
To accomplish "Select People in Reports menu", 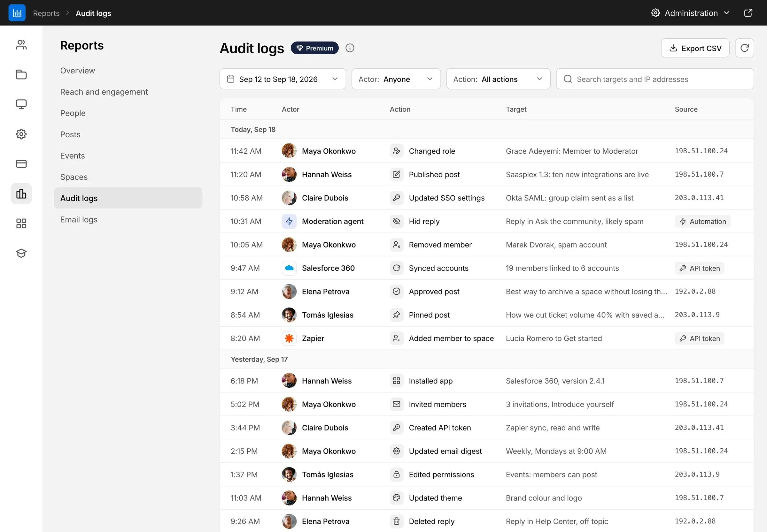I will point(73,113).
